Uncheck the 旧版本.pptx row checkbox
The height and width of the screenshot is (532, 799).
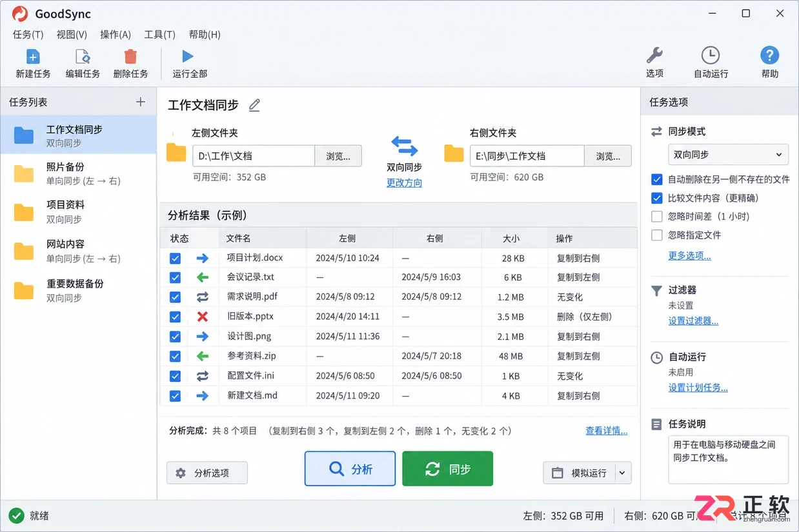[x=175, y=317]
